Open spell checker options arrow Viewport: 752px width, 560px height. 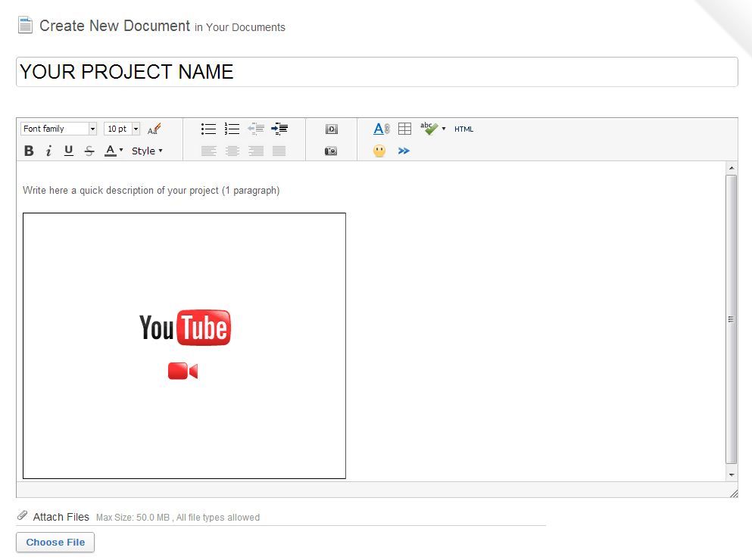click(x=444, y=129)
